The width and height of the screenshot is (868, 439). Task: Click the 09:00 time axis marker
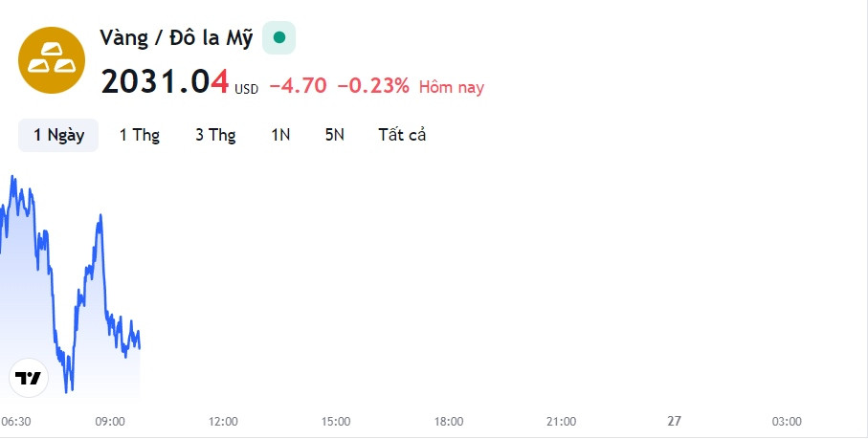(110, 421)
